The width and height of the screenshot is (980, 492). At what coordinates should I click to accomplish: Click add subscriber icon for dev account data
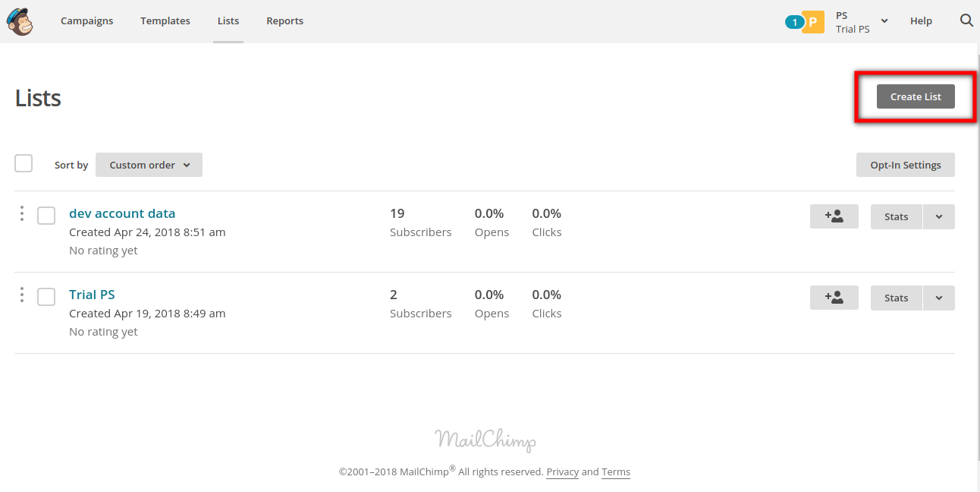[x=834, y=216]
